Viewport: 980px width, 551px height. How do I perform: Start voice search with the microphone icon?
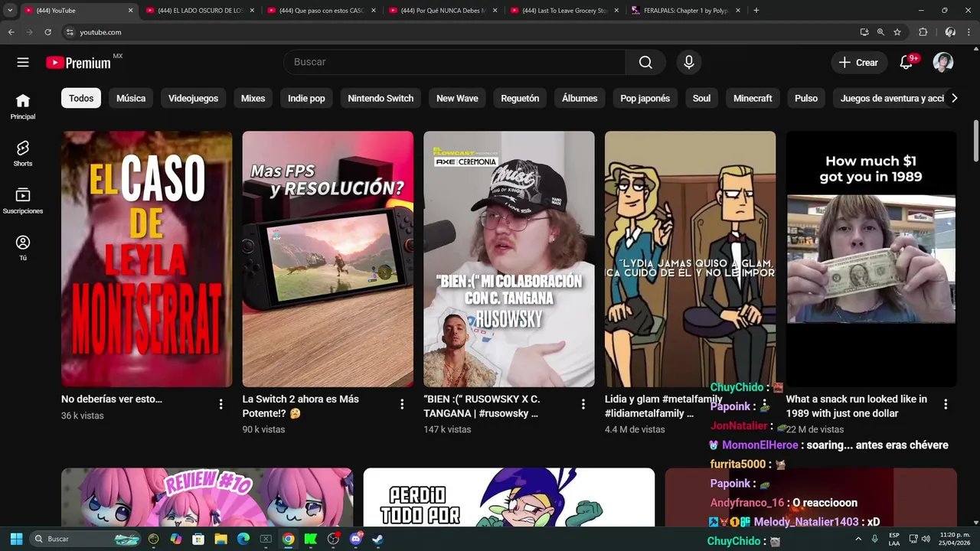tap(689, 63)
